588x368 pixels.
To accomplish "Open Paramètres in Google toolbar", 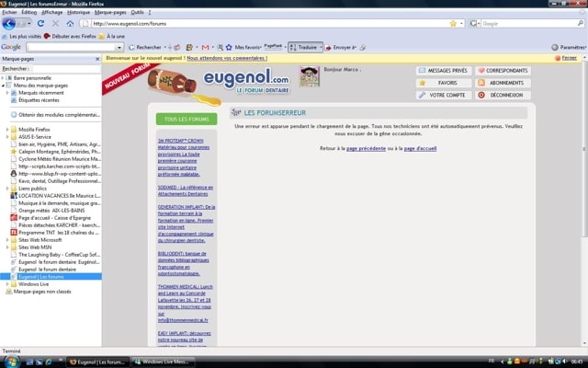I will point(569,47).
